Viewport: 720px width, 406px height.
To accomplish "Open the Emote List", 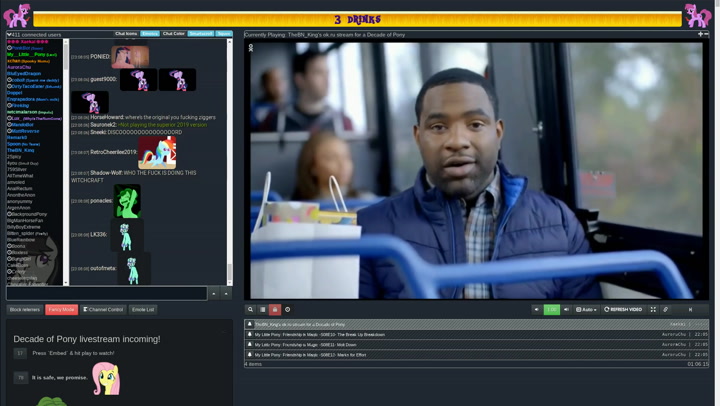I will tap(143, 310).
